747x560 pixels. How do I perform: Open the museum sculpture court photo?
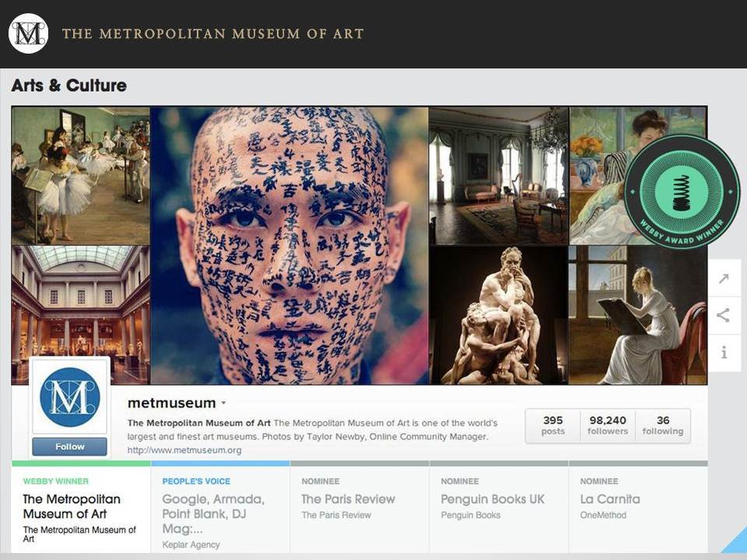coord(80,315)
